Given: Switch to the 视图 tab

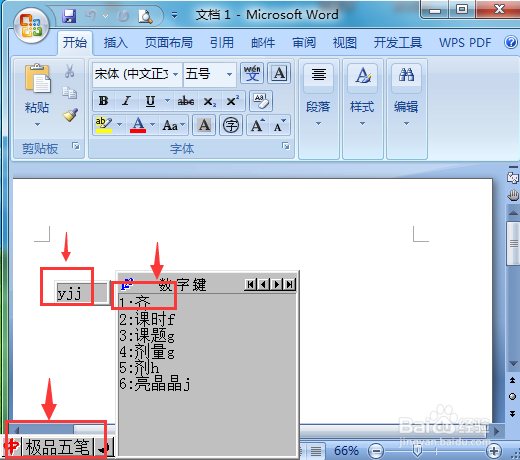Looking at the screenshot, I should [345, 43].
